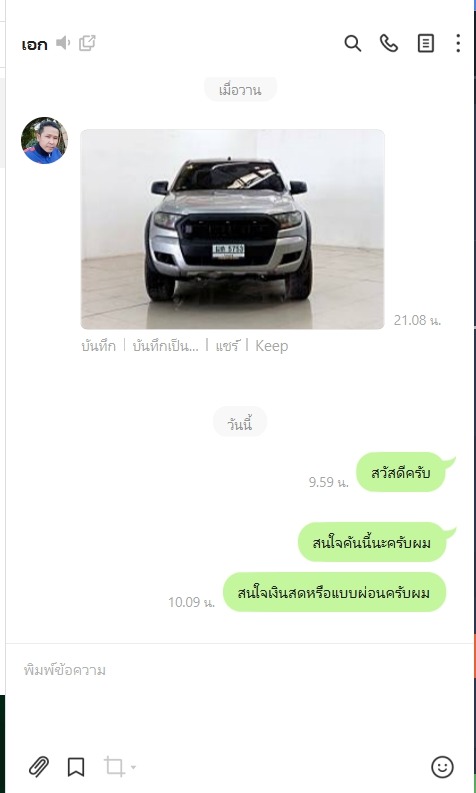Viewport: 476px width, 793px height.
Task: Click the บันทึก link under the photo
Action: click(x=98, y=346)
